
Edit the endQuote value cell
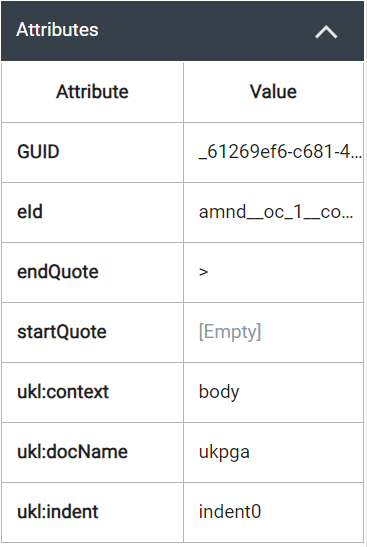click(x=274, y=272)
